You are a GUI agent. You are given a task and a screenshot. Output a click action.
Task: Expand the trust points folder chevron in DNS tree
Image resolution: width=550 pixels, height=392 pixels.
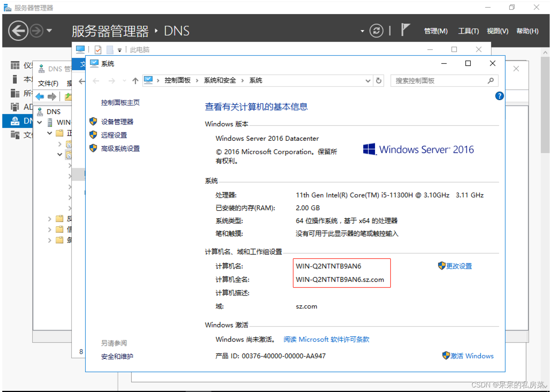(x=50, y=229)
